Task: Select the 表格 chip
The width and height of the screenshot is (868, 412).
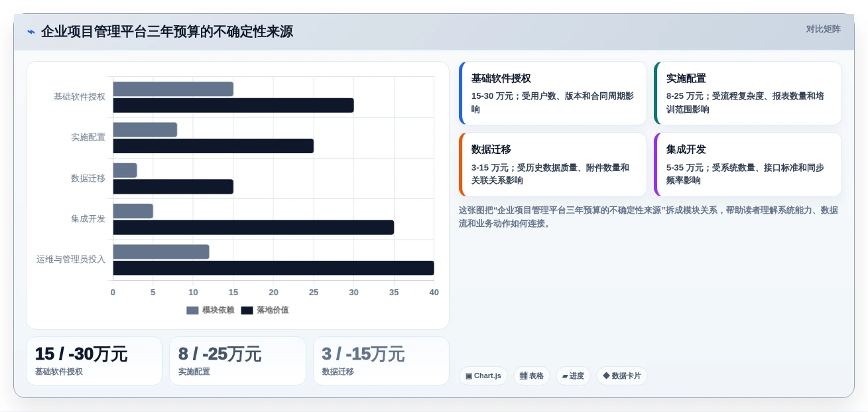Action: (532, 376)
